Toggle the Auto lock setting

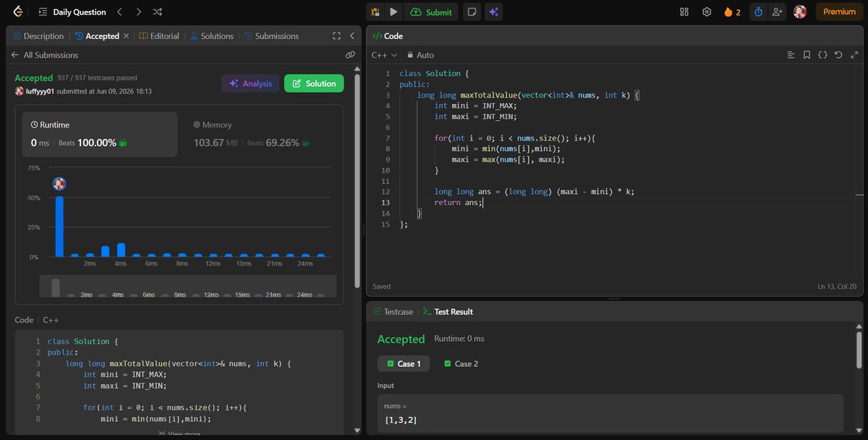click(x=420, y=54)
